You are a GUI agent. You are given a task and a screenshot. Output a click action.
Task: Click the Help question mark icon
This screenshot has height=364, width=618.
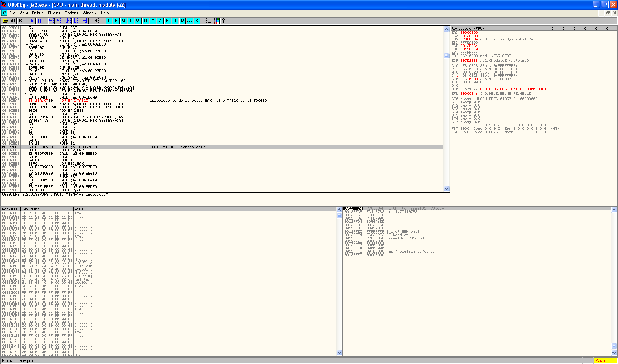click(223, 21)
